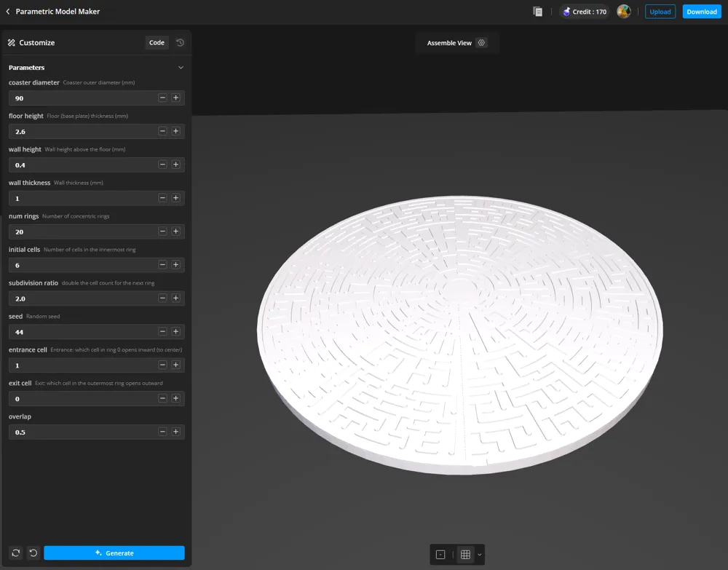Viewport: 728px width, 570px height.
Task: Toggle the Assemble View mode
Action: pos(449,43)
